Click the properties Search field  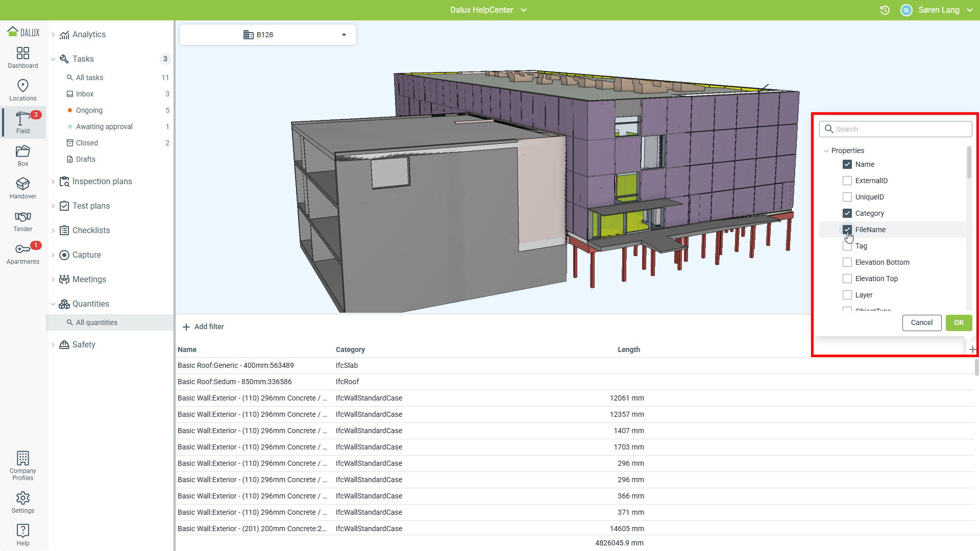coord(896,129)
